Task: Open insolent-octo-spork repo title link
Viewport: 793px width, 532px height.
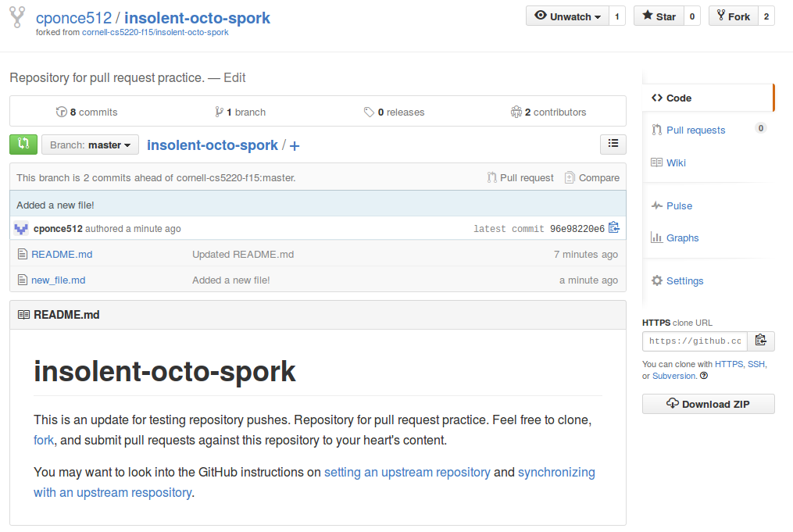Action: pos(197,18)
